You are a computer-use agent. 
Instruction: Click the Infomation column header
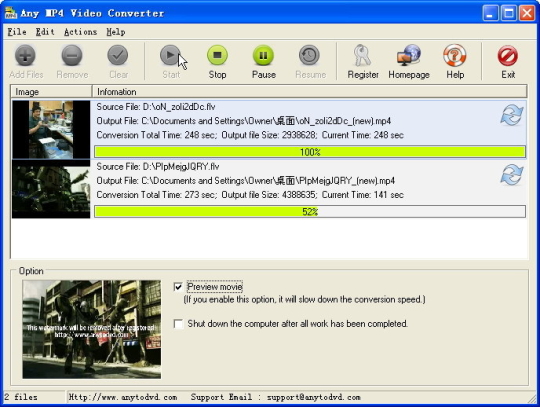309,92
